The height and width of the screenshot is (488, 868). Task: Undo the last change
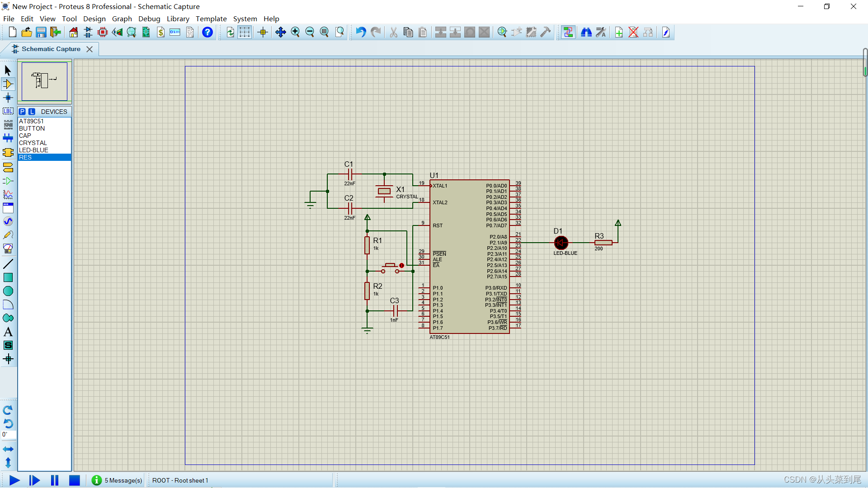(x=360, y=32)
